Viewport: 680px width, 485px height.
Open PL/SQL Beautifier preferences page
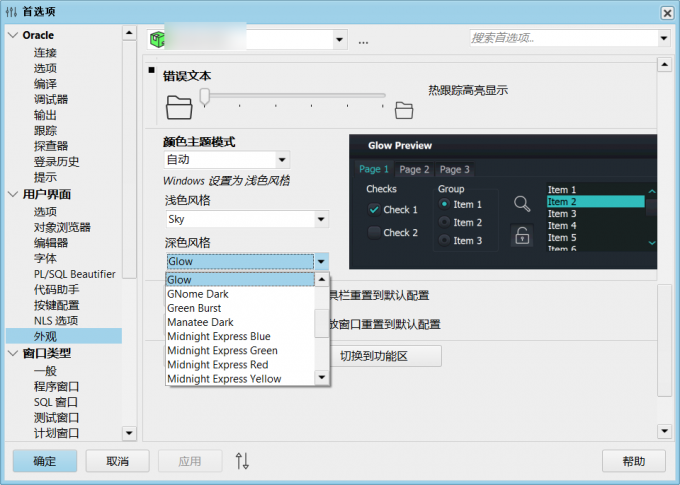click(x=75, y=274)
